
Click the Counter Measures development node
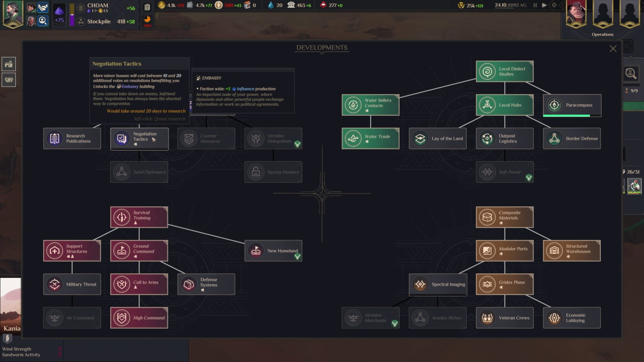pos(206,138)
